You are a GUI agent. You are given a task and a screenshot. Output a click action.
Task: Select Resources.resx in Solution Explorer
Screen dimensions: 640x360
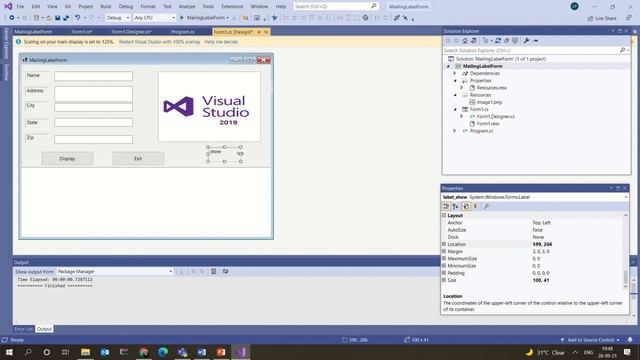[491, 88]
